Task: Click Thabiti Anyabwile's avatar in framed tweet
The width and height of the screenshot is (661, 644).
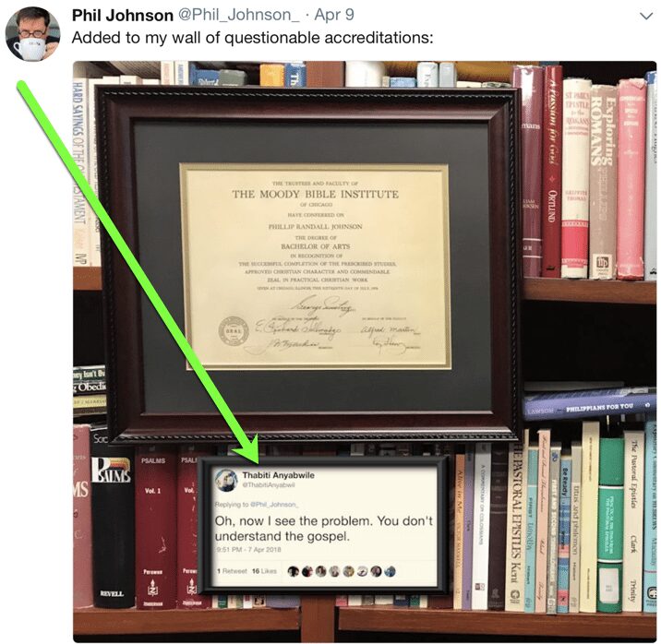Action: tap(227, 481)
